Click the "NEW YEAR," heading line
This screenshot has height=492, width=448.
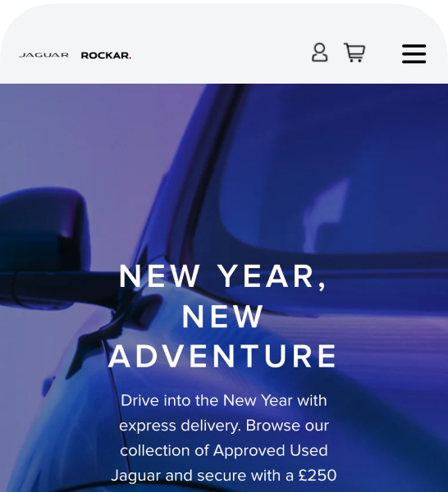coord(223,276)
